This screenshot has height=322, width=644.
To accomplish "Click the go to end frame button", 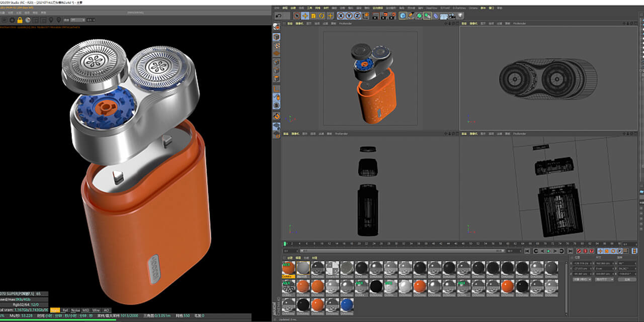I will (570, 251).
